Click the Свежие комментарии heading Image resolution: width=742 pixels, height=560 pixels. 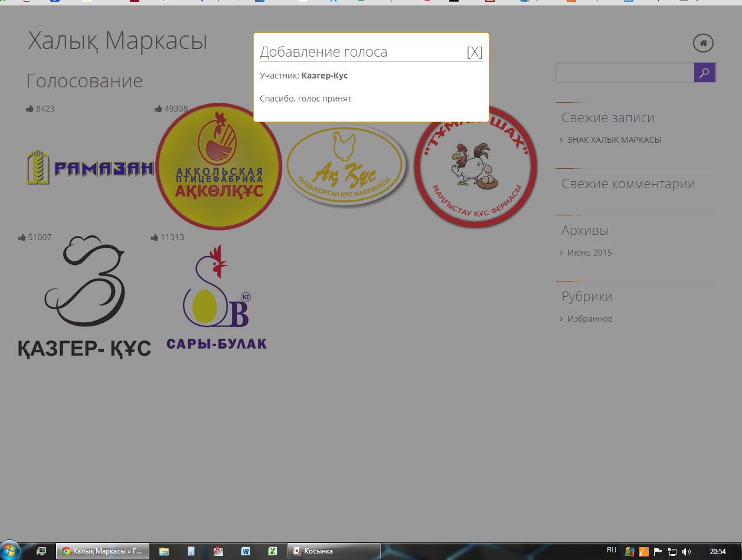tap(628, 184)
